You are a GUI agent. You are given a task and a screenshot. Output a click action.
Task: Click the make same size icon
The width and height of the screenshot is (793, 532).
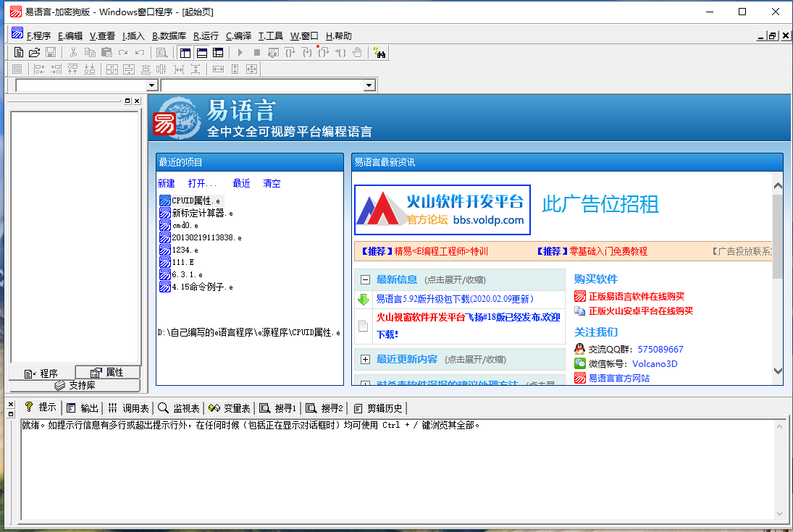251,69
